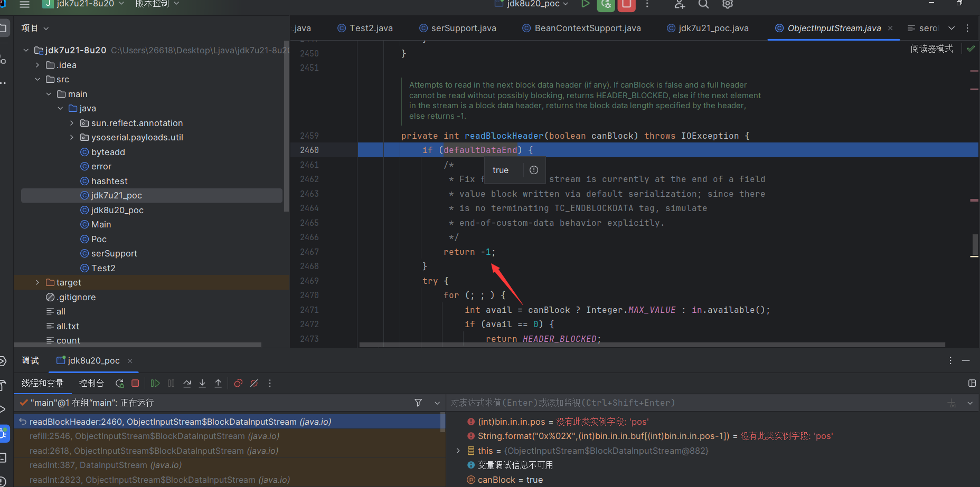Select Threads and Variables tab
Screen dimensions: 980x487
click(x=42, y=383)
